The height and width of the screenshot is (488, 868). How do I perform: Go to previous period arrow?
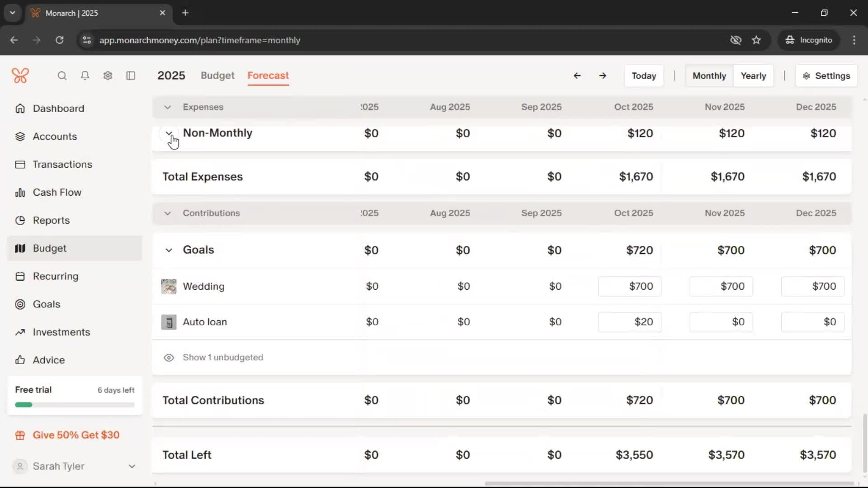coord(577,75)
